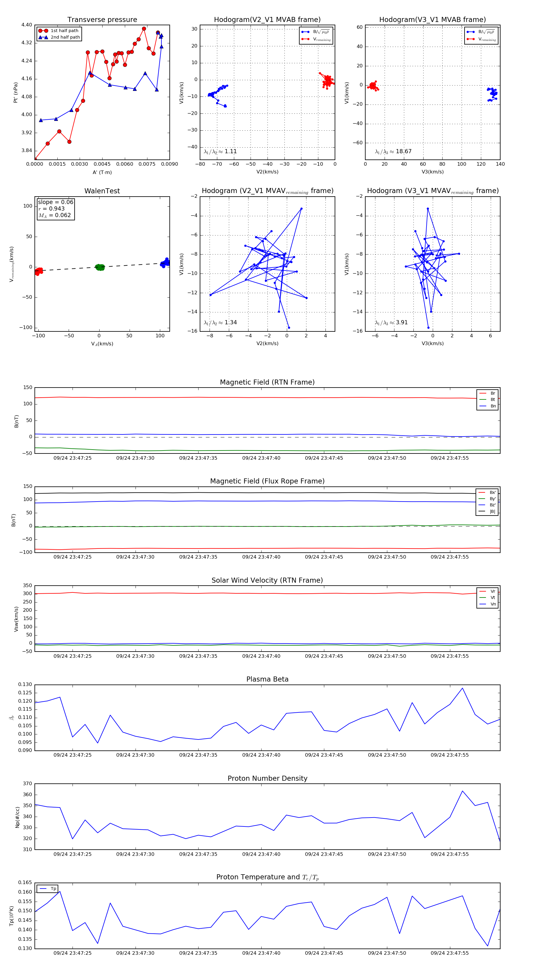The height and width of the screenshot is (980, 535).
Task: Click the 'Magnetic Field (Flux Rope Frame)' title
Action: (x=267, y=481)
